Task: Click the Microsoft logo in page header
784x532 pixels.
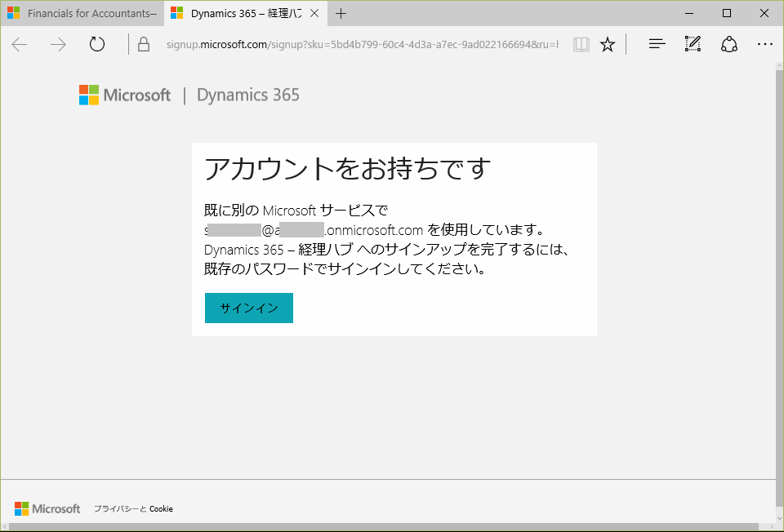Action: (125, 95)
